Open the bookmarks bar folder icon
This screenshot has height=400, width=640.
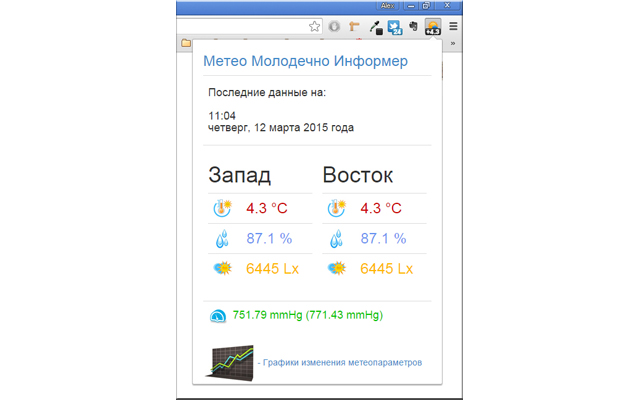pyautogui.click(x=186, y=43)
